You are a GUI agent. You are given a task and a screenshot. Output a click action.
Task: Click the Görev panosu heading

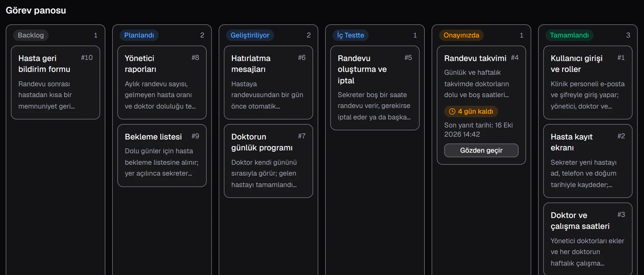click(36, 10)
